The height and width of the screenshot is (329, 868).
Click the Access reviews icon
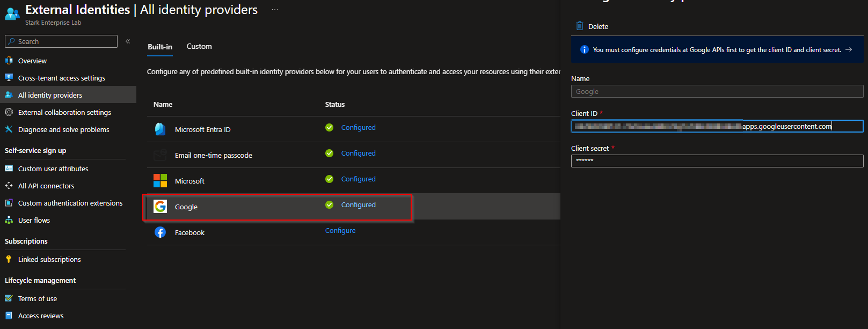[9, 316]
